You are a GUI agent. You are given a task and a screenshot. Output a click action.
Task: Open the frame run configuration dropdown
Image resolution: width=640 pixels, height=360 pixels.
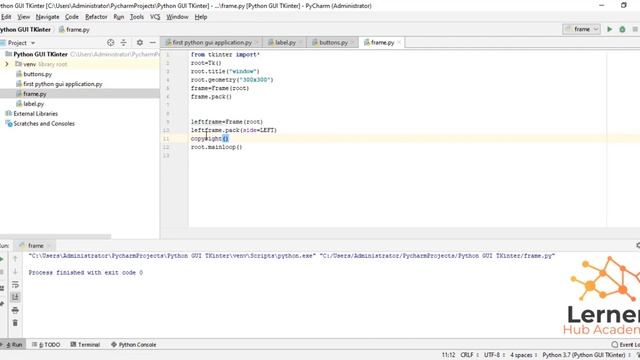[x=582, y=29]
